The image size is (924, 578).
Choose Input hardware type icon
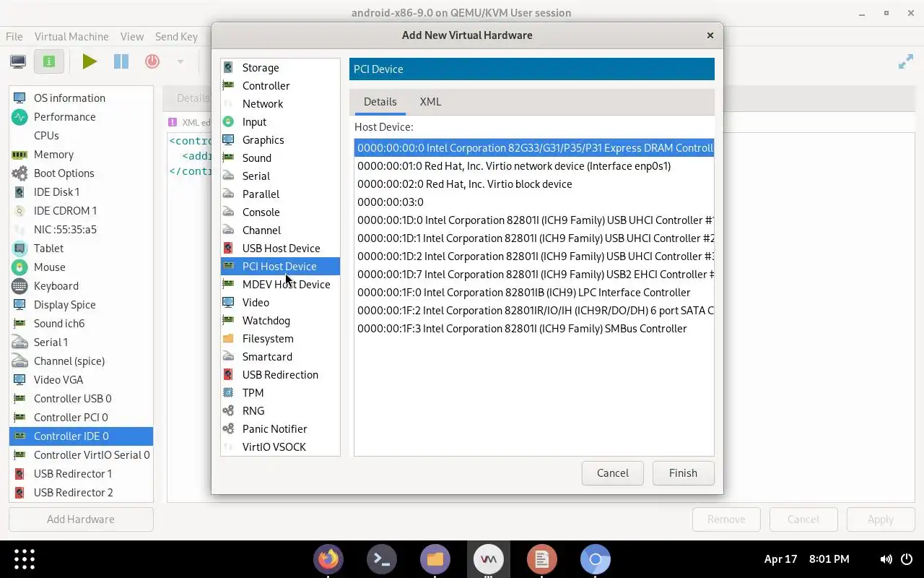click(x=228, y=121)
